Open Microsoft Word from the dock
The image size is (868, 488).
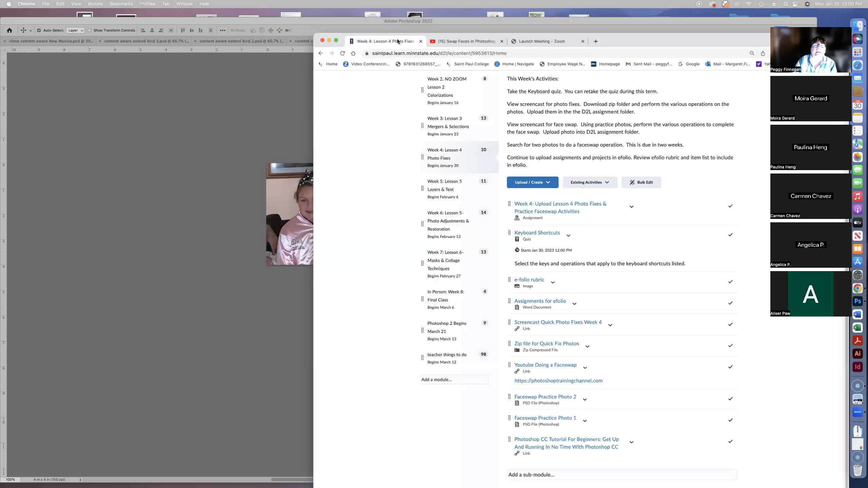858,314
